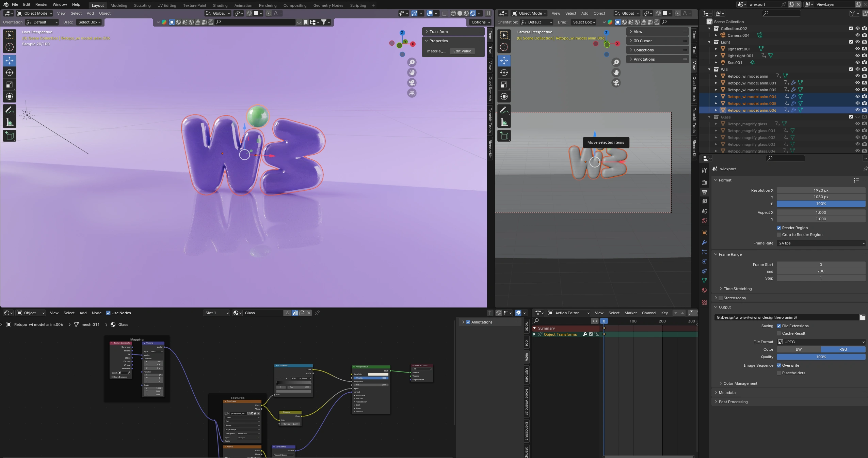Viewport: 868px width, 458px height.
Task: Select the Rotate tool
Action: point(9,73)
